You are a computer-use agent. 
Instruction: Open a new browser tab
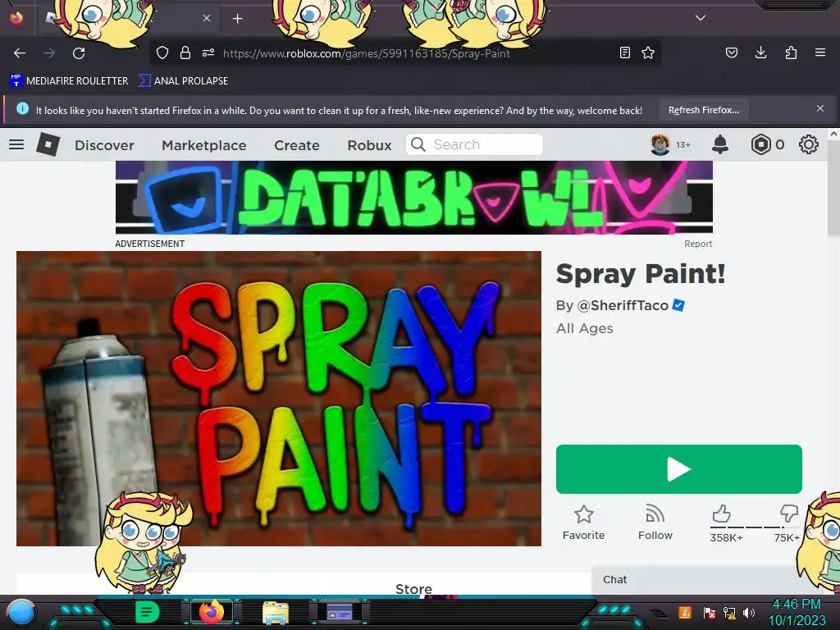coord(237,19)
